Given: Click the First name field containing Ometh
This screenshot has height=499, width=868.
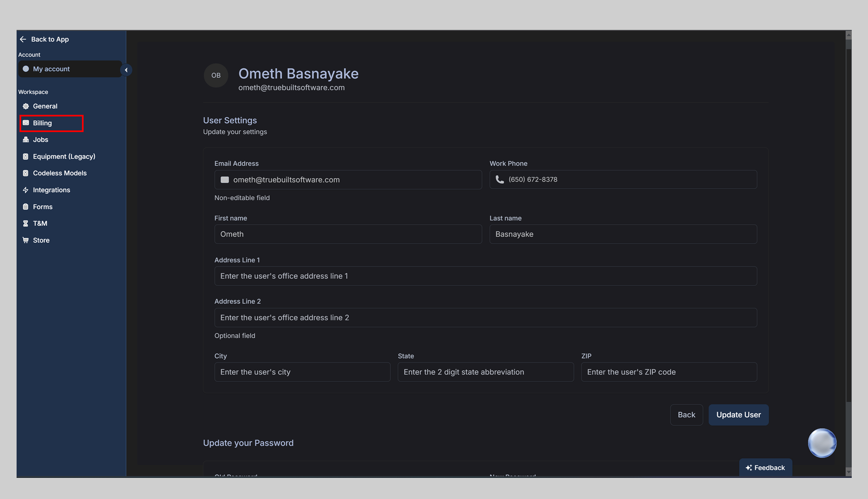Looking at the screenshot, I should (348, 234).
